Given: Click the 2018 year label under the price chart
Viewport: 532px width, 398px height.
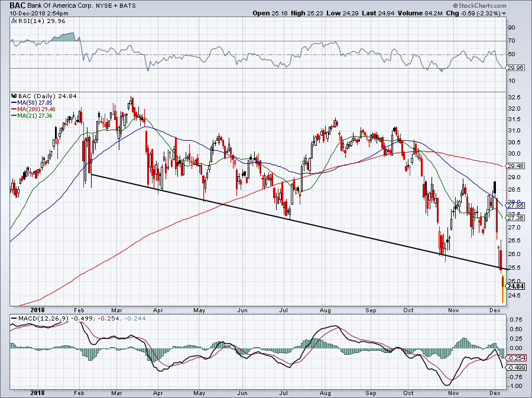Looking at the screenshot, I should [x=37, y=310].
